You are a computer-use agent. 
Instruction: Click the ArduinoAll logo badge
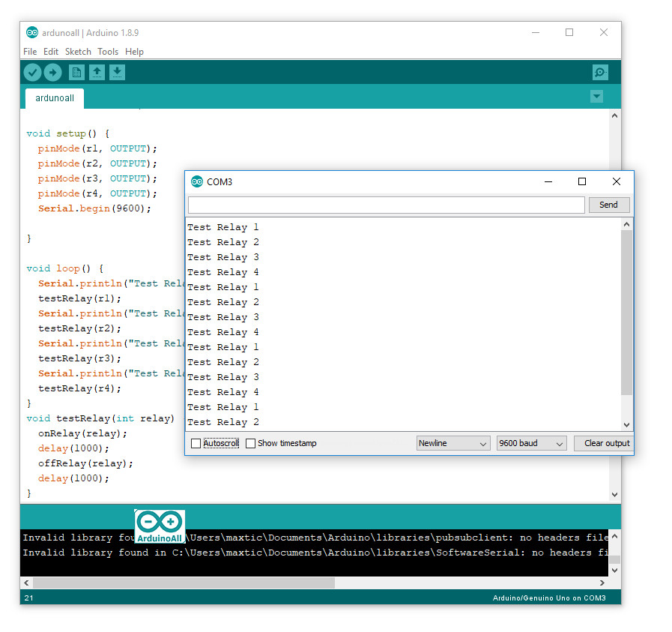pyautogui.click(x=160, y=526)
